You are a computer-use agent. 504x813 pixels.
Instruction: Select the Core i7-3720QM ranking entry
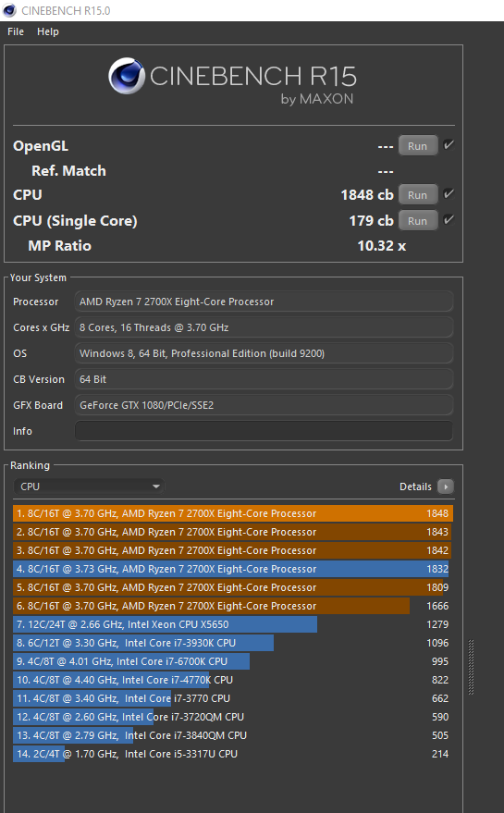pos(233,717)
